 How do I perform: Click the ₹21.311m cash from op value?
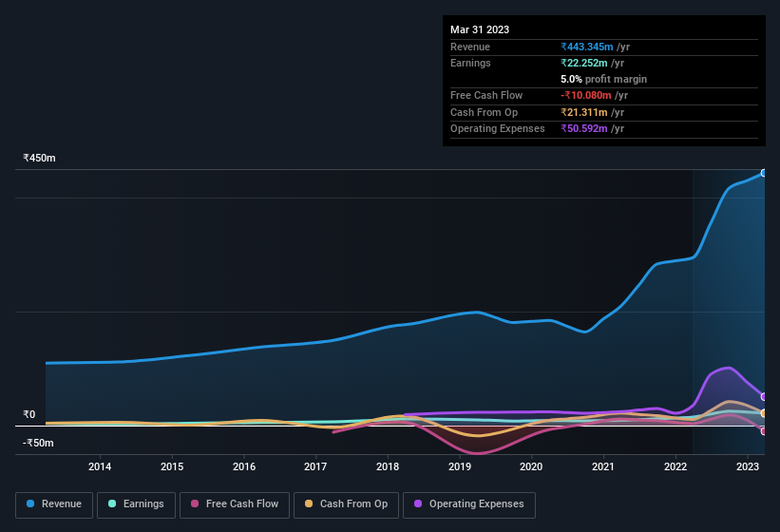pos(584,112)
